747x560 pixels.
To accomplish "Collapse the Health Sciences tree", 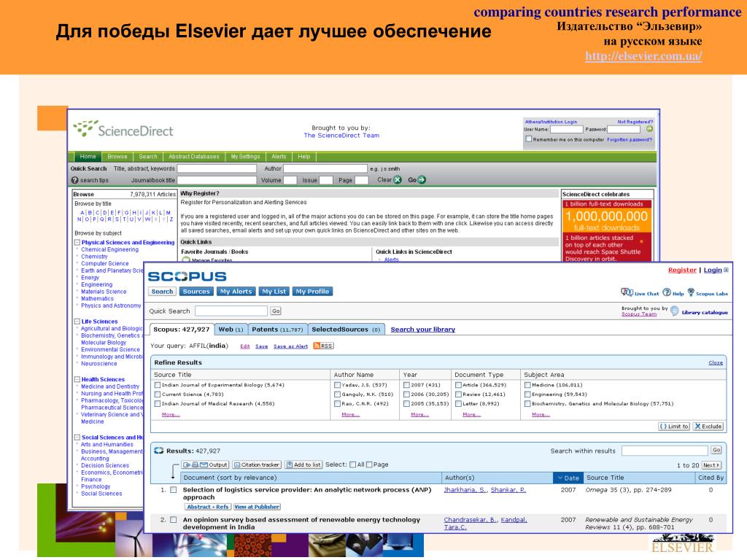I will pyautogui.click(x=77, y=379).
